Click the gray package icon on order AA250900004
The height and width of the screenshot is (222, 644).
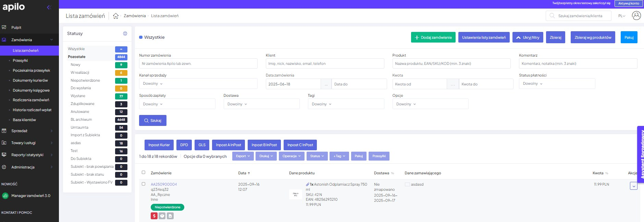tap(162, 216)
